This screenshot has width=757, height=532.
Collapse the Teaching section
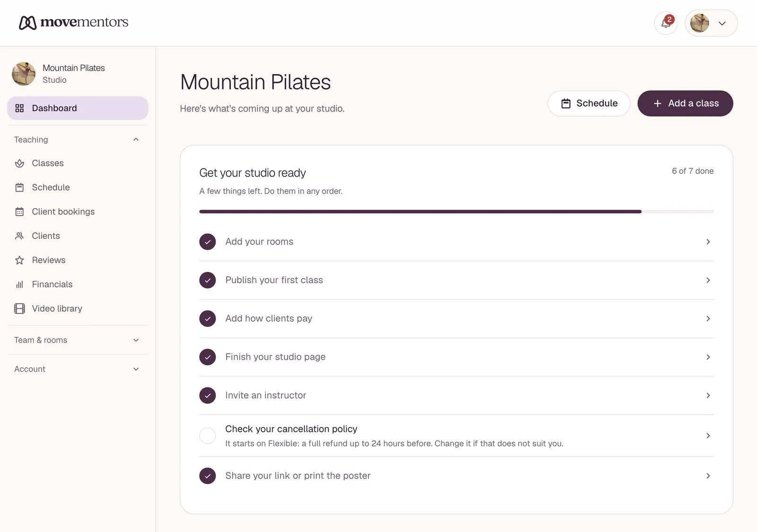[78, 140]
